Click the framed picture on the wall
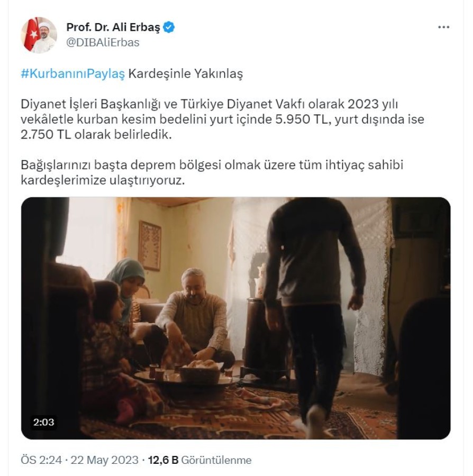 (150, 245)
